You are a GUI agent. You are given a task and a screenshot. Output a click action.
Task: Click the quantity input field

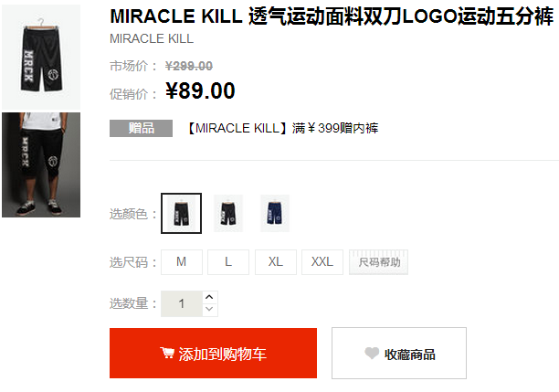[x=182, y=304]
